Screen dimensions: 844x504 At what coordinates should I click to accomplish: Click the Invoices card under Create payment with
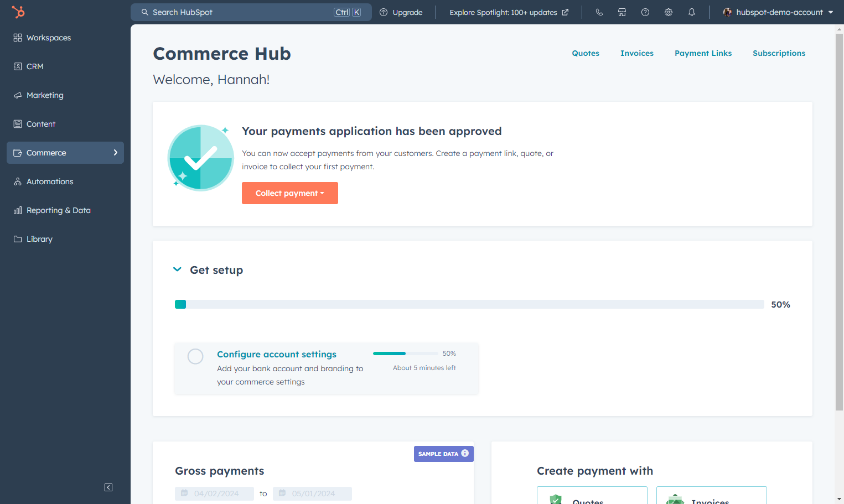pyautogui.click(x=712, y=495)
